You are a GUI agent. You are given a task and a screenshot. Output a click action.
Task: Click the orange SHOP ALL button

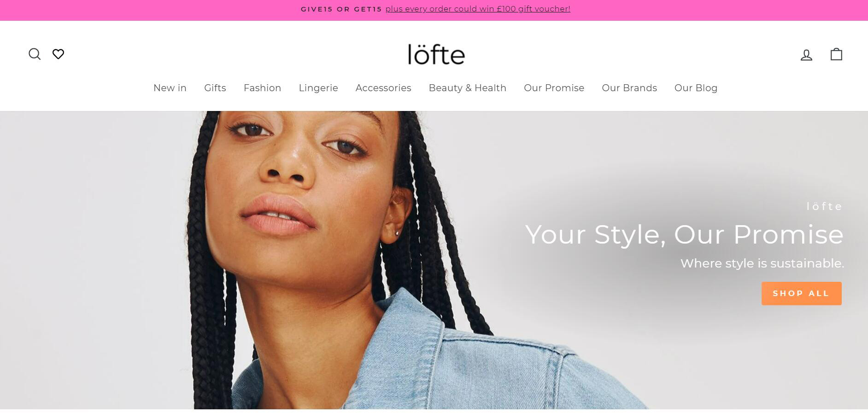(x=801, y=293)
